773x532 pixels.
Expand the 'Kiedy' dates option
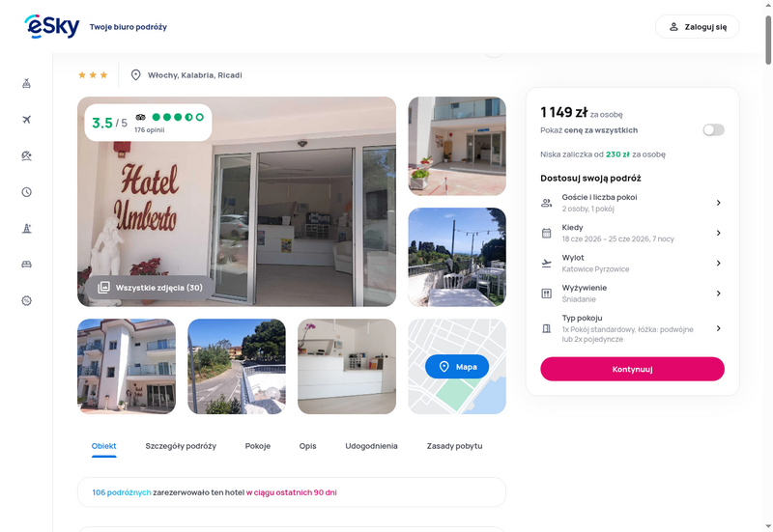pyautogui.click(x=632, y=233)
